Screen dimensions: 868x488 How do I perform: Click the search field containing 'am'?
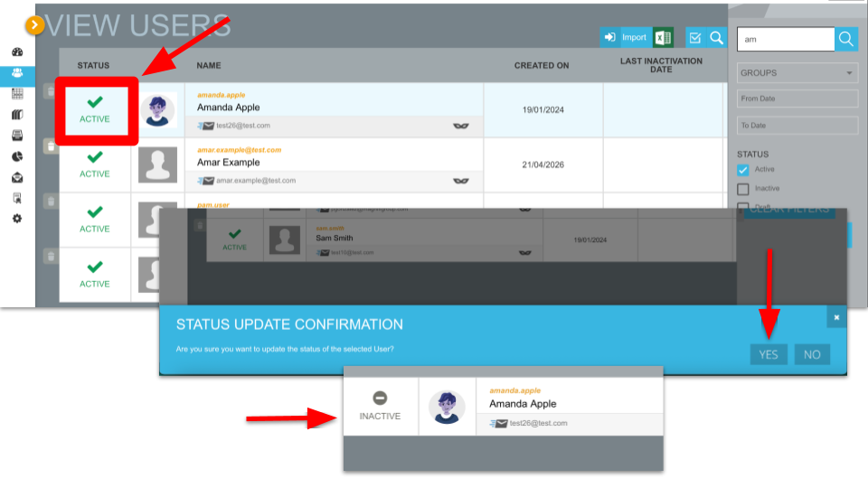tap(786, 39)
